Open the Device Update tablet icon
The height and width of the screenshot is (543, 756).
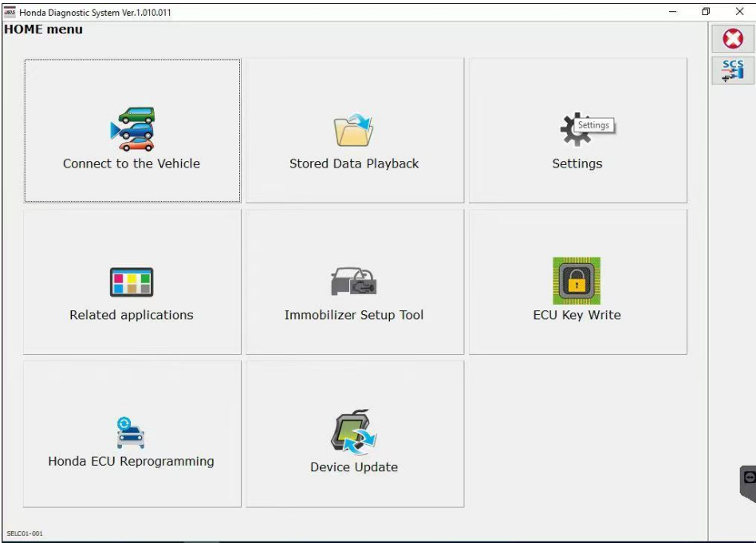click(x=354, y=432)
